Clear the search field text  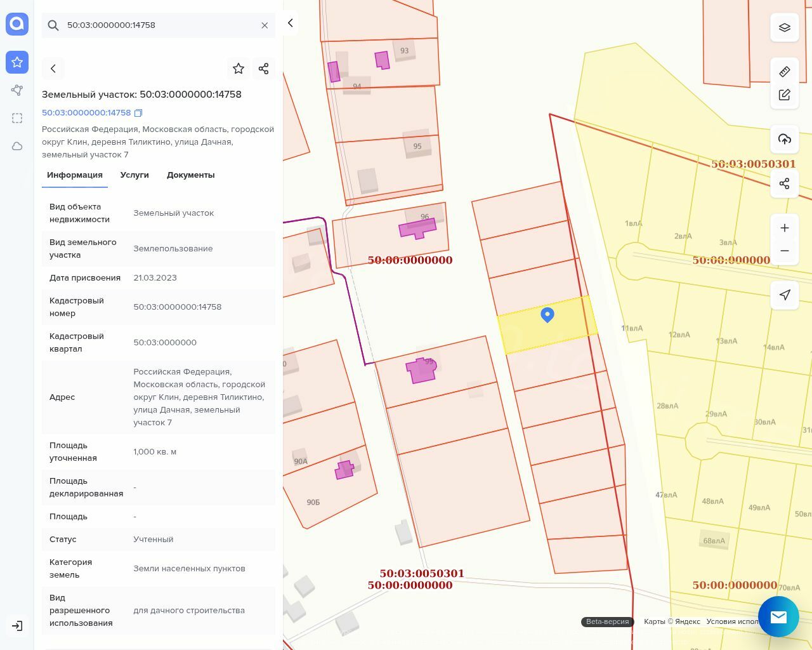[265, 25]
